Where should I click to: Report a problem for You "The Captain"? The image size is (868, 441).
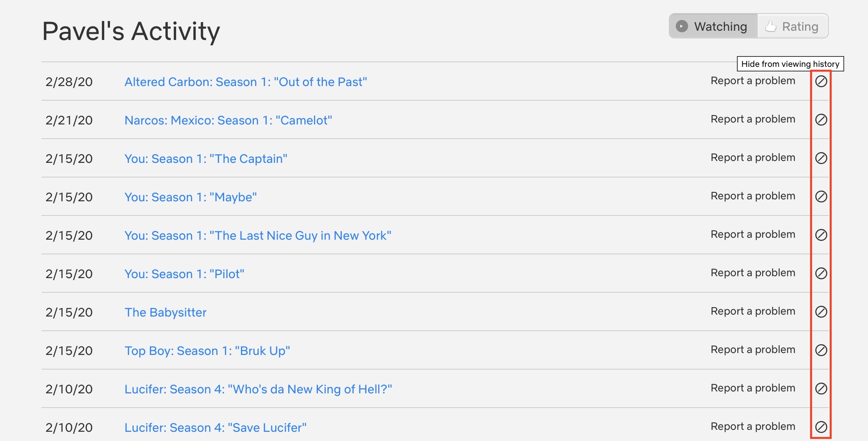(x=753, y=157)
